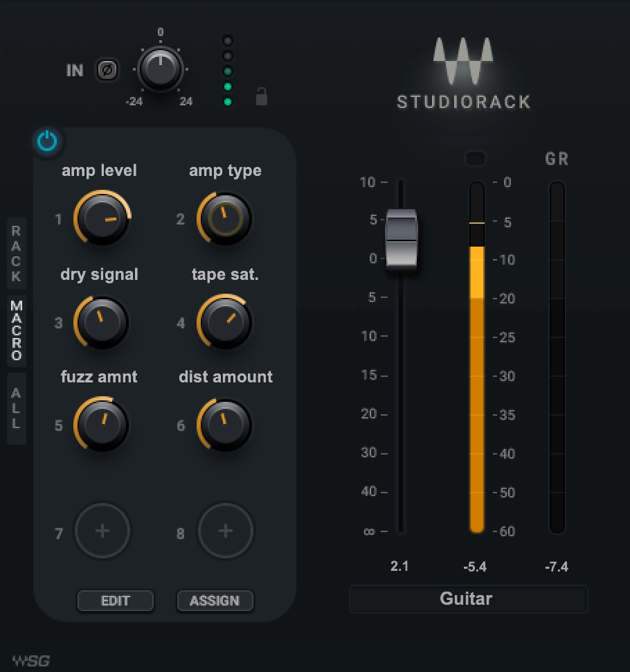The height and width of the screenshot is (672, 630).
Task: Reset the clip indicator above output meter
Action: point(476,159)
